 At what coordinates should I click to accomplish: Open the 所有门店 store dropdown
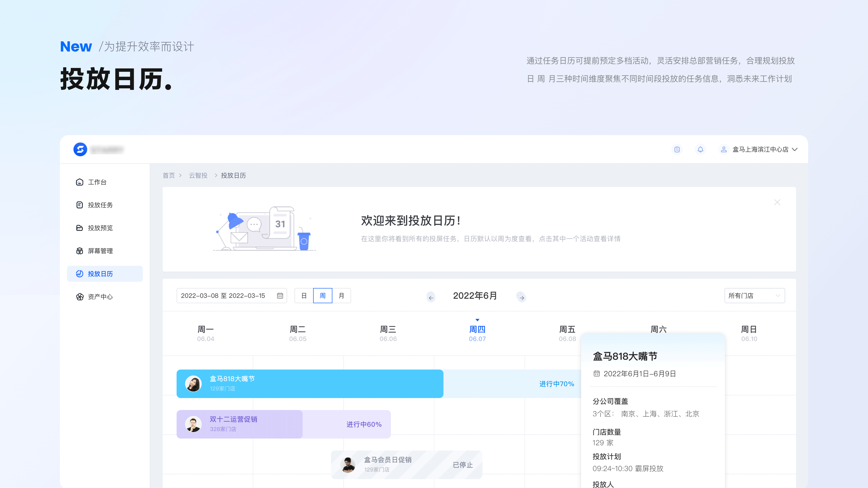pyautogui.click(x=755, y=296)
